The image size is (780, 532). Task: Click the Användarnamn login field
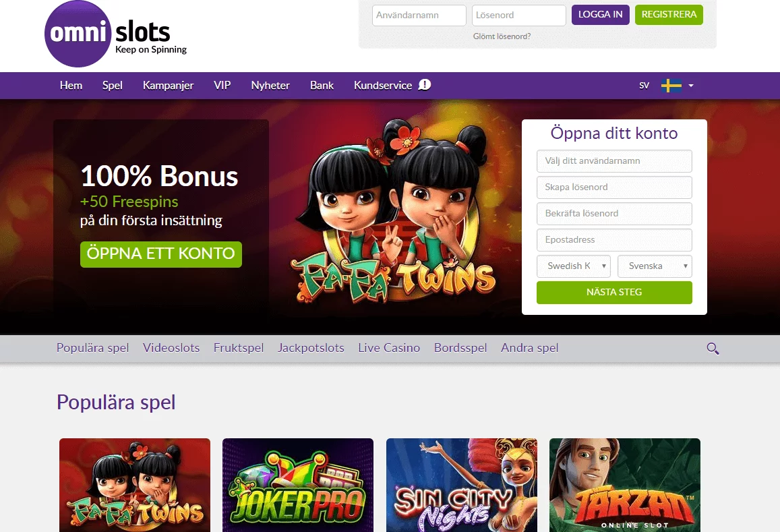tap(419, 16)
